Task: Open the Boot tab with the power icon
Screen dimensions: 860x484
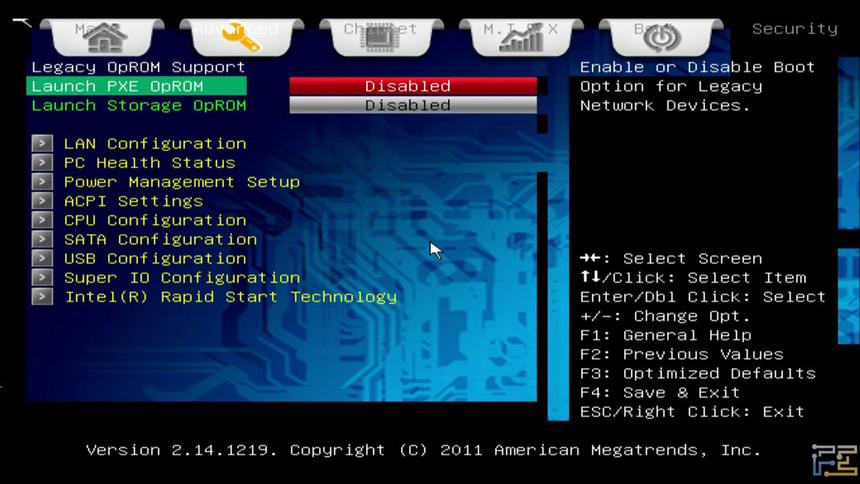Action: [x=661, y=37]
